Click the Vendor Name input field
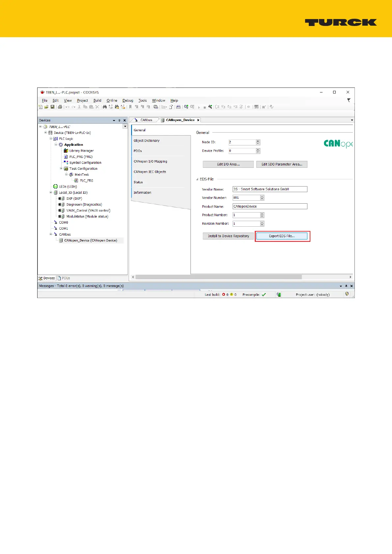Viewport: 392px width, 554px height. pos(270,189)
